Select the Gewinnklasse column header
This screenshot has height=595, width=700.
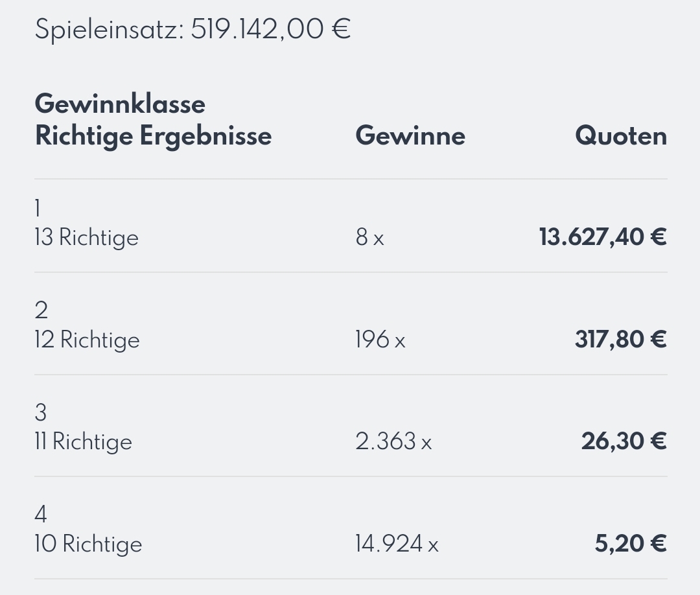tap(120, 104)
